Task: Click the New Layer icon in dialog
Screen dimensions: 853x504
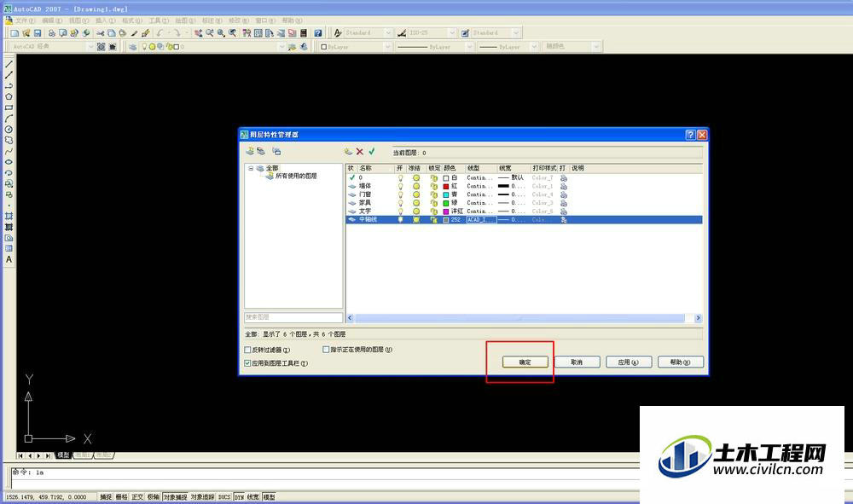Action: (348, 152)
